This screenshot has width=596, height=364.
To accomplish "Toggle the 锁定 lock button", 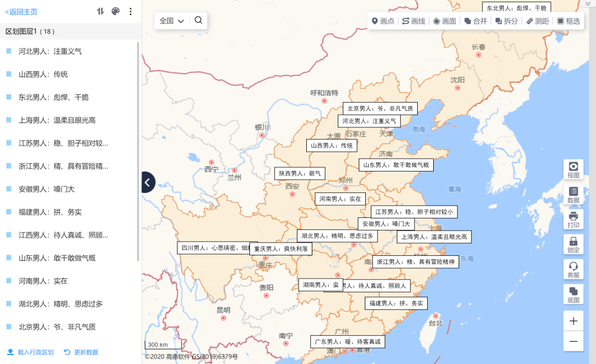I will click(x=573, y=245).
